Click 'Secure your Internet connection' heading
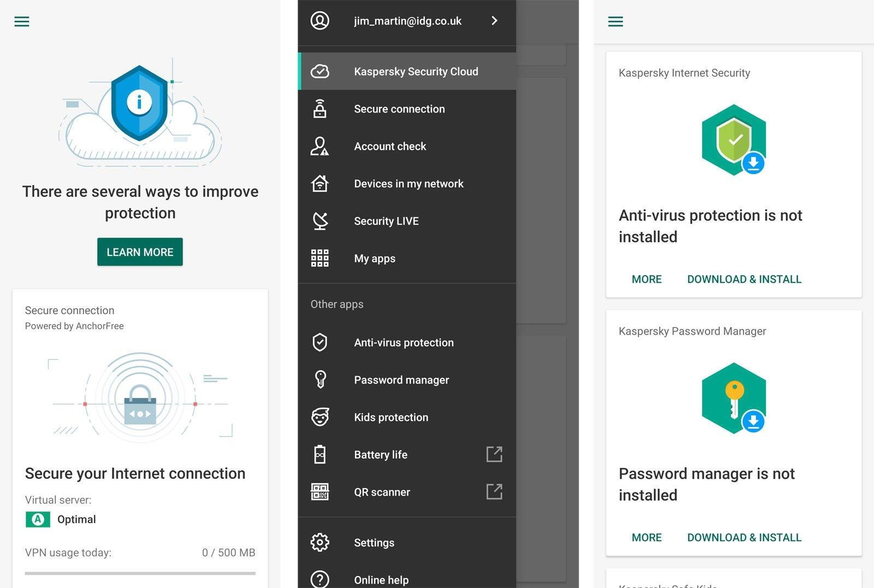Screen dimensions: 874x588 coord(135,473)
